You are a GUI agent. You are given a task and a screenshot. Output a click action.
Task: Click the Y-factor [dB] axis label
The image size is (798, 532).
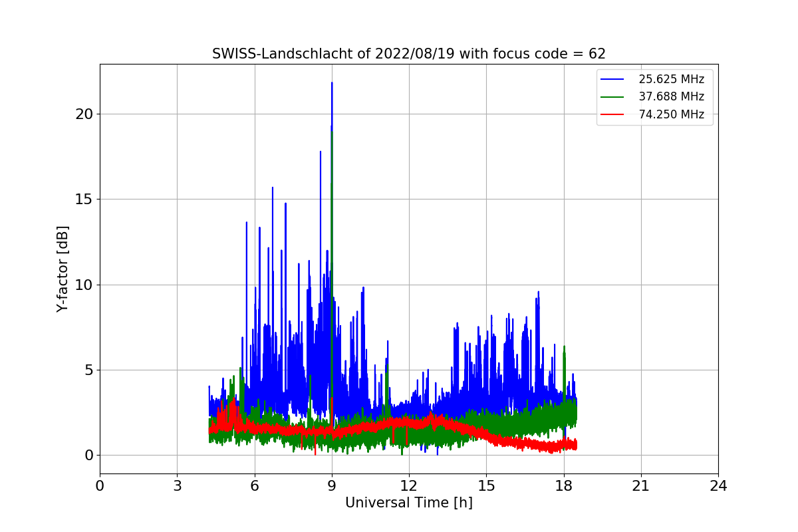click(63, 269)
